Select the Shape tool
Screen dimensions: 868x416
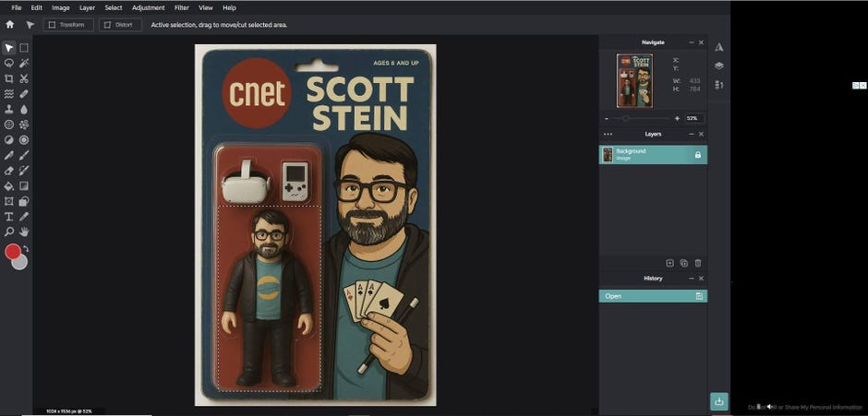tap(24, 201)
